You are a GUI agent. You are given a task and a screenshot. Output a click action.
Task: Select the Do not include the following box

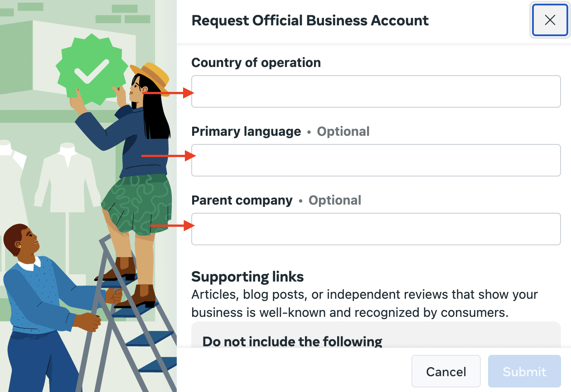coord(376,335)
